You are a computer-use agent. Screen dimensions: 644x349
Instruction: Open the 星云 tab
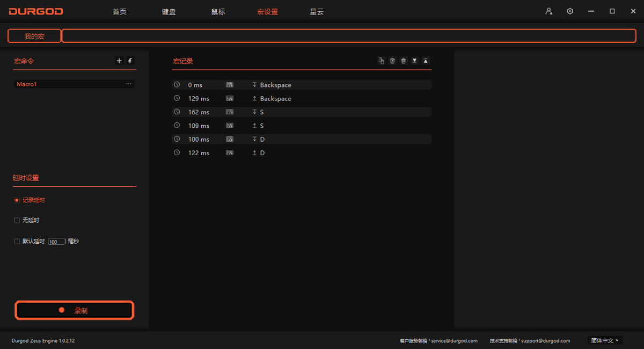(x=317, y=11)
